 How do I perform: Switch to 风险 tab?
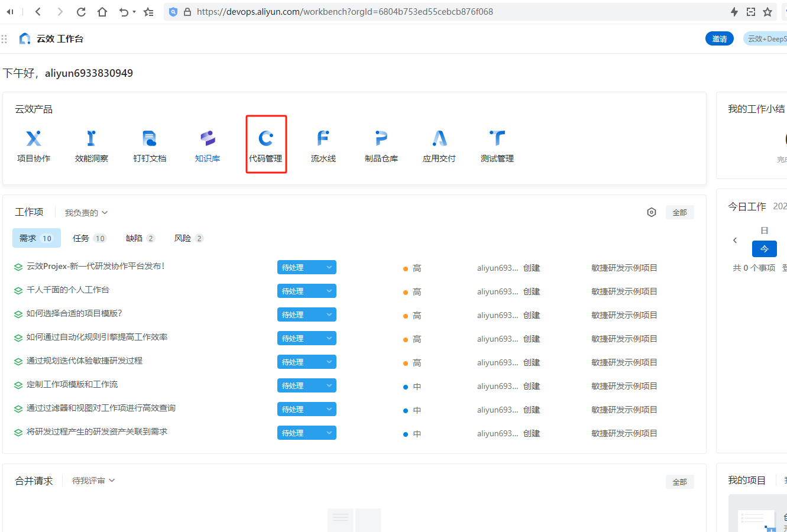point(189,238)
